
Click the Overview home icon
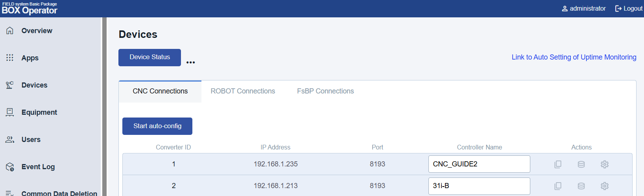[10, 31]
